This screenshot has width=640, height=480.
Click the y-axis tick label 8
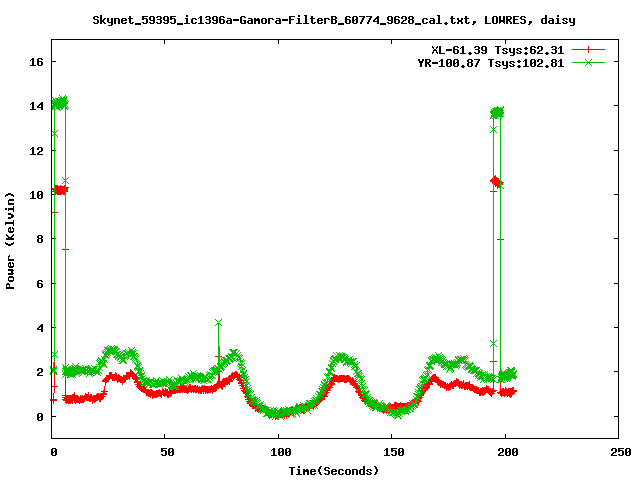pyautogui.click(x=40, y=239)
